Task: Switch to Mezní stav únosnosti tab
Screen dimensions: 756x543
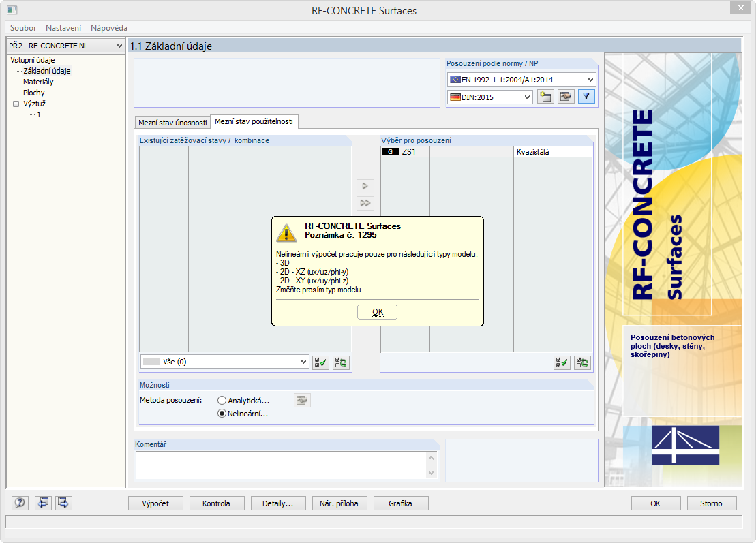Action: click(172, 123)
